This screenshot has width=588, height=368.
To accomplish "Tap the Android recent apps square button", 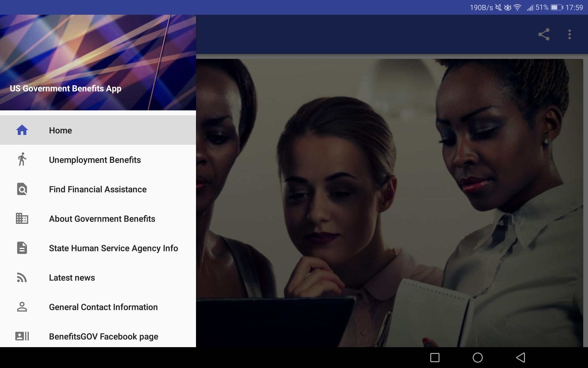I will (x=435, y=358).
